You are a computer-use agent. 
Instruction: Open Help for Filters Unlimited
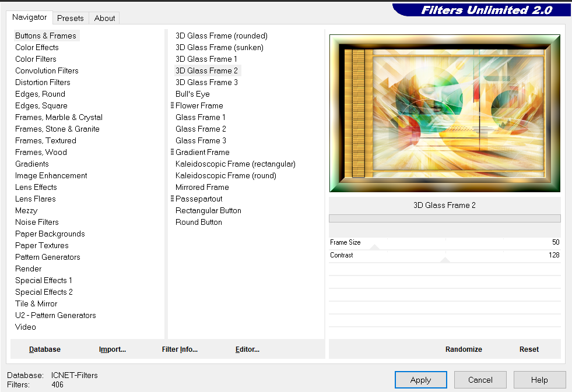539,380
